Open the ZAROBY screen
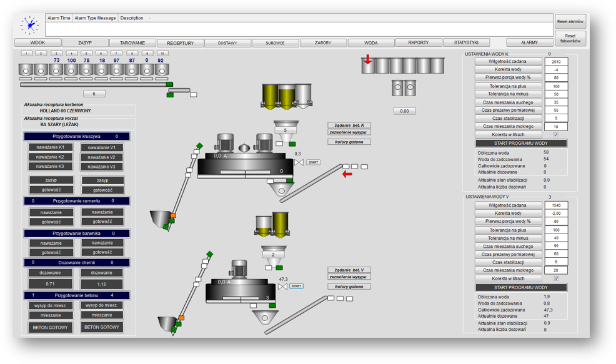 323,43
